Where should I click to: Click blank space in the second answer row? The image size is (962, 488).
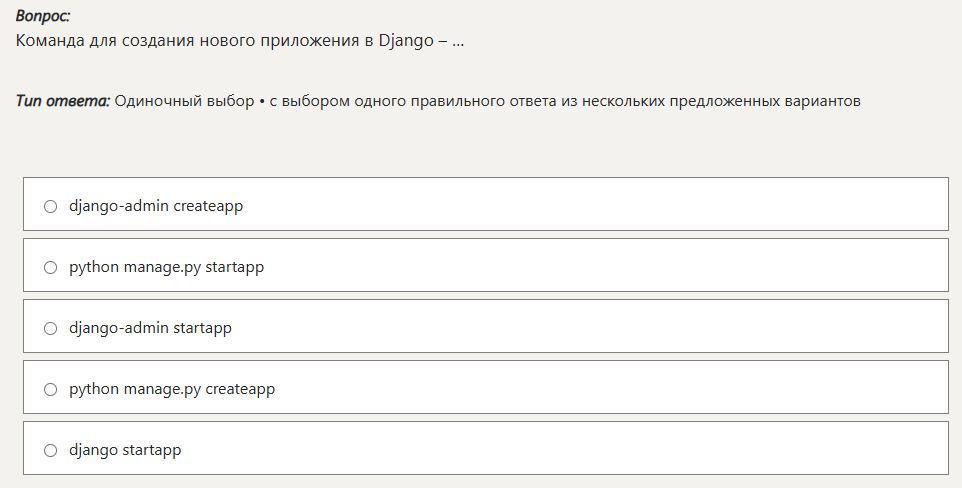click(x=600, y=268)
